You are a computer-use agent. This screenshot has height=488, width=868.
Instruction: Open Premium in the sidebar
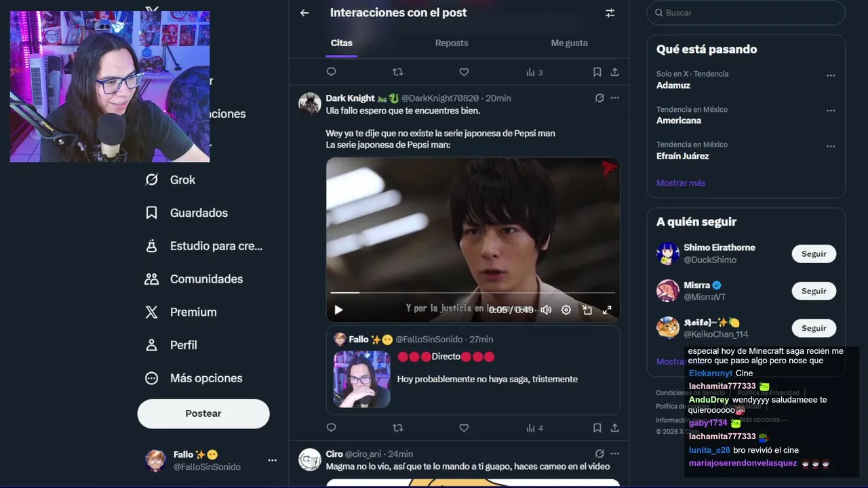[182, 312]
